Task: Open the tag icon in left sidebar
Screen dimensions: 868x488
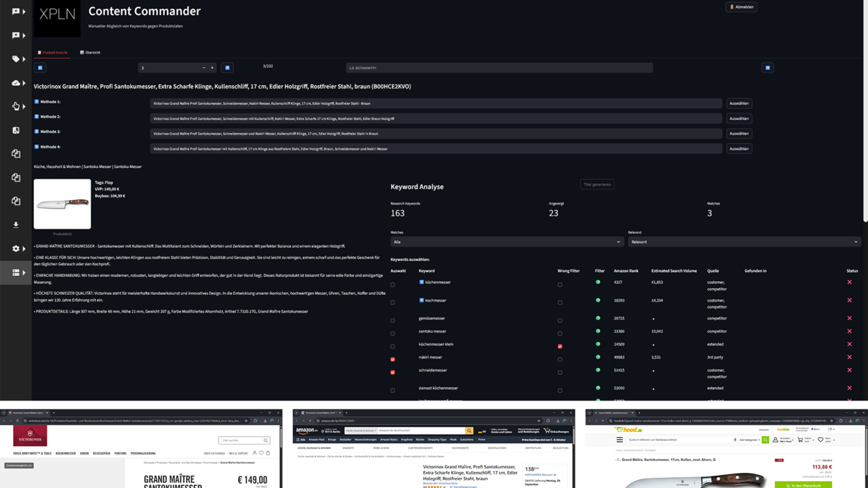Action: [16, 59]
